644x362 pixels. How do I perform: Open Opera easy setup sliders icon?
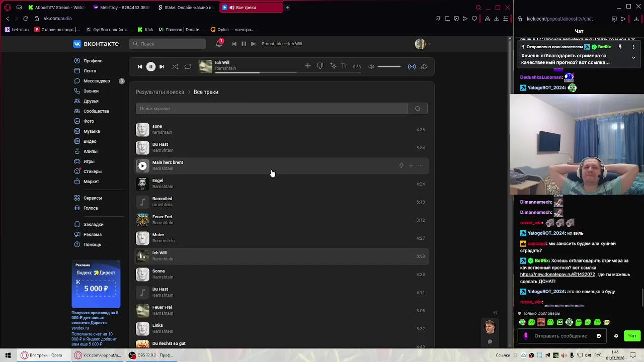(506, 19)
